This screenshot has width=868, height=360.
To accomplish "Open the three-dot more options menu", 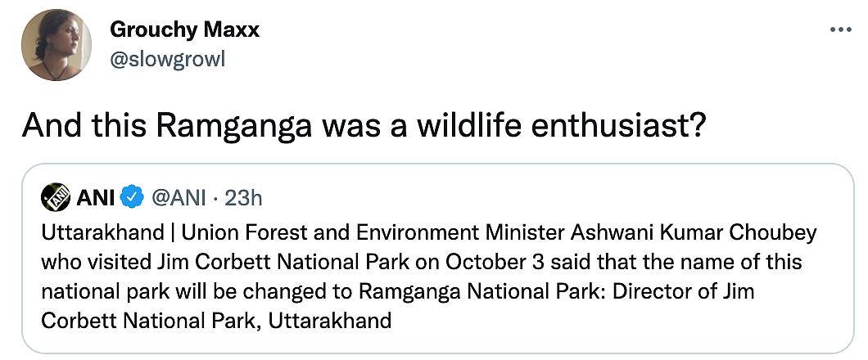I will pyautogui.click(x=841, y=29).
